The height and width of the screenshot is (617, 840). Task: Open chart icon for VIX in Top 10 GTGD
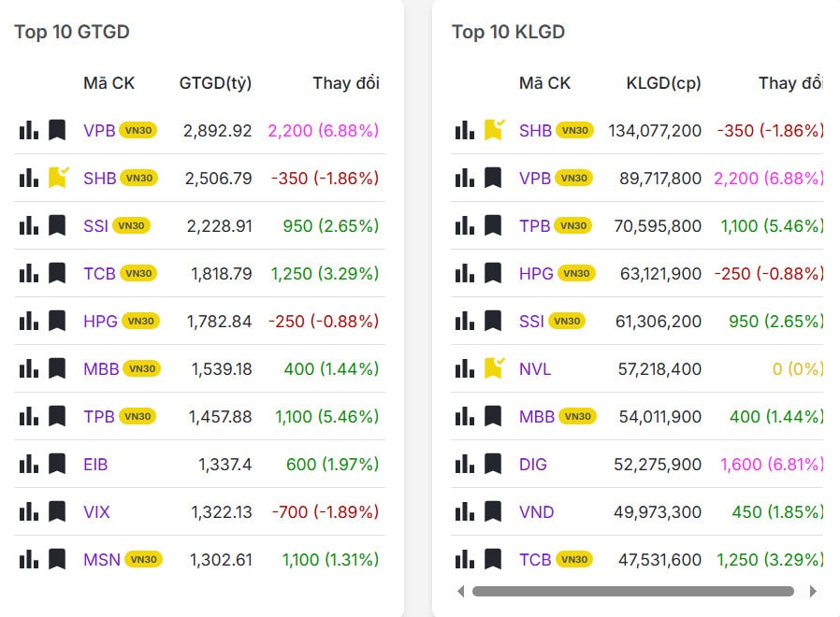(x=29, y=511)
